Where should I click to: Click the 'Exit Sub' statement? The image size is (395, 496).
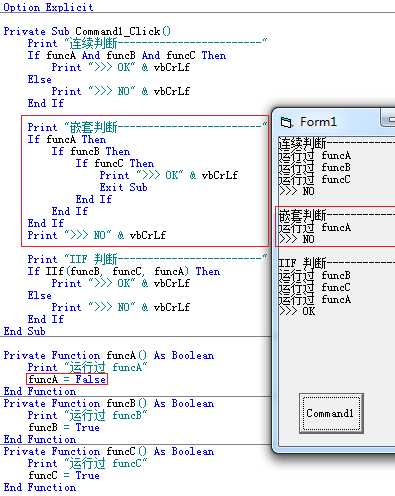pos(123,187)
